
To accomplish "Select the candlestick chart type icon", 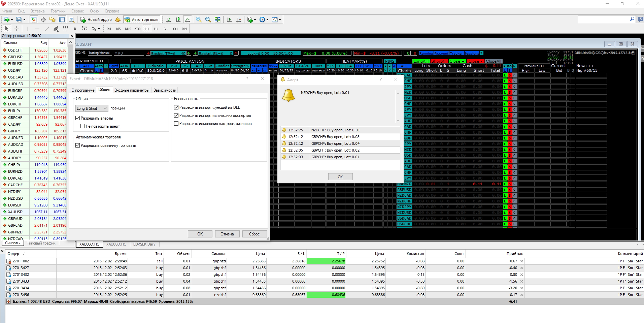I will point(178,20).
